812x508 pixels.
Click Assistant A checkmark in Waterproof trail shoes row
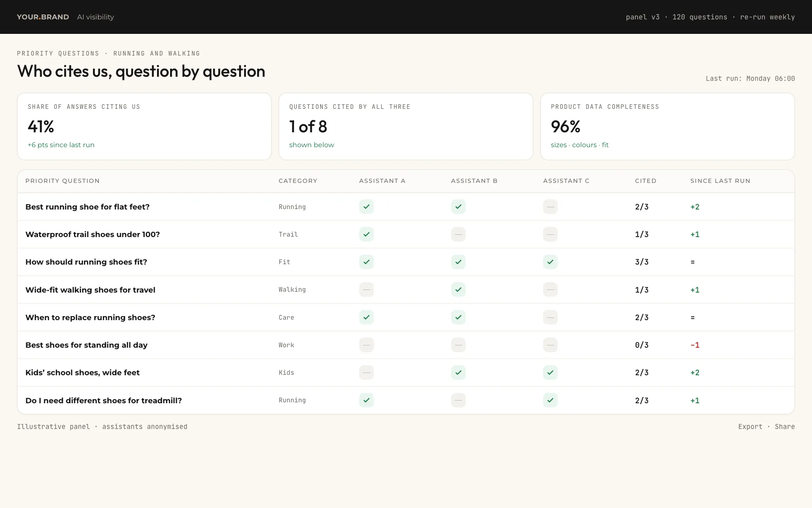tap(366, 234)
